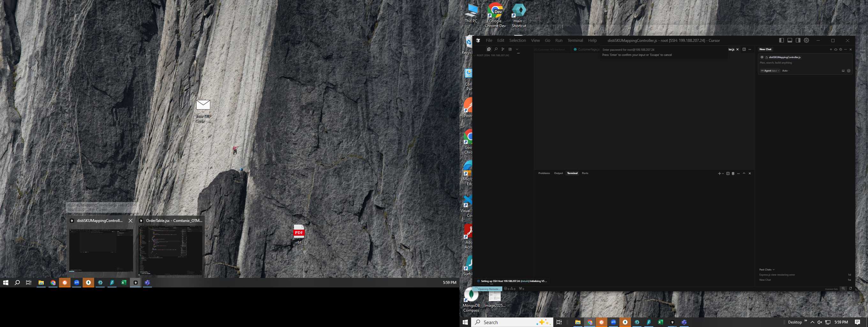
Task: Click the chat send button
Action: [x=849, y=71]
